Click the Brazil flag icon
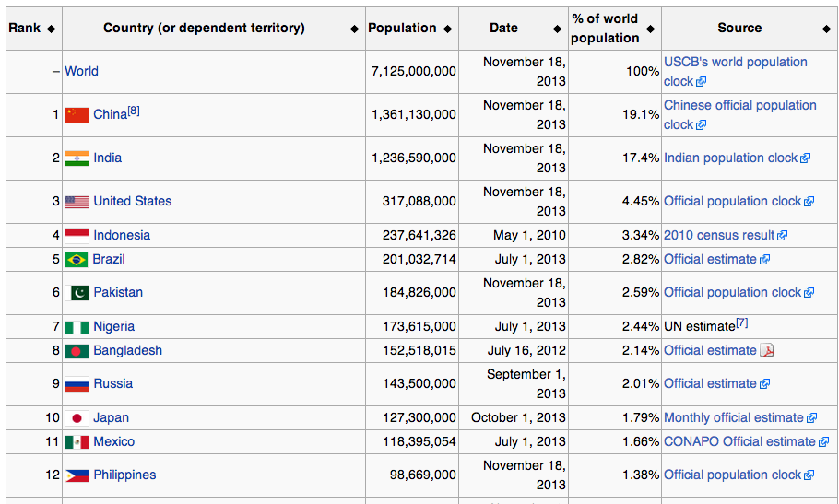 click(x=77, y=260)
